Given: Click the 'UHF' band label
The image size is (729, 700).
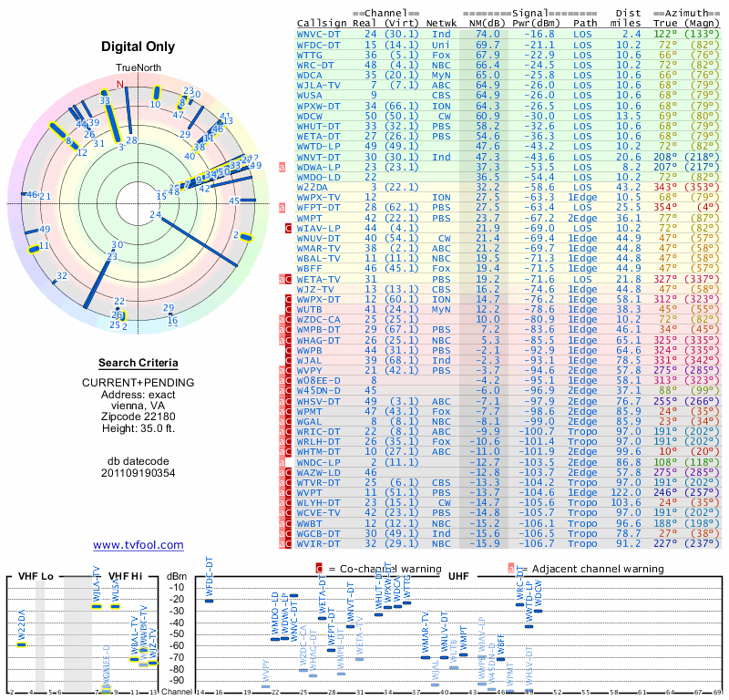Looking at the screenshot, I should pos(458,576).
